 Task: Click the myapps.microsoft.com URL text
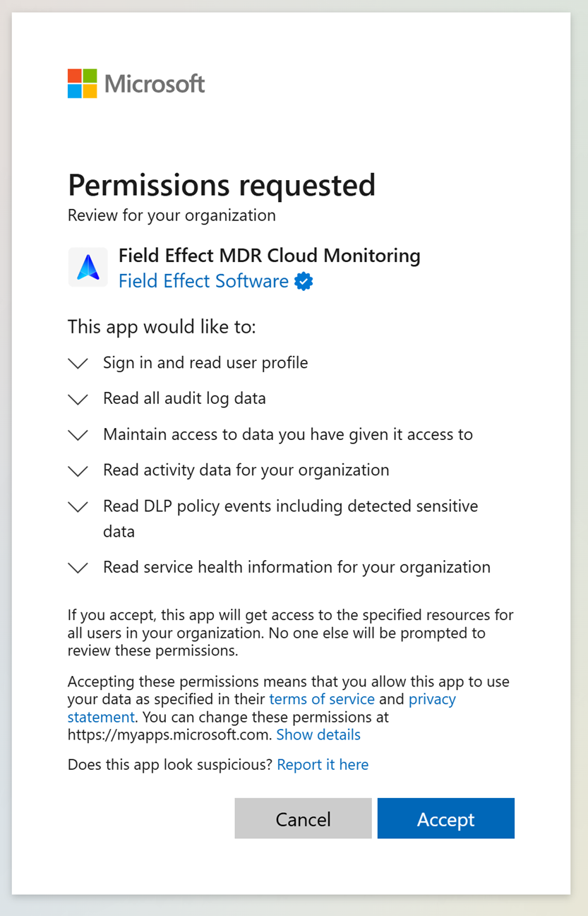pyautogui.click(x=169, y=734)
